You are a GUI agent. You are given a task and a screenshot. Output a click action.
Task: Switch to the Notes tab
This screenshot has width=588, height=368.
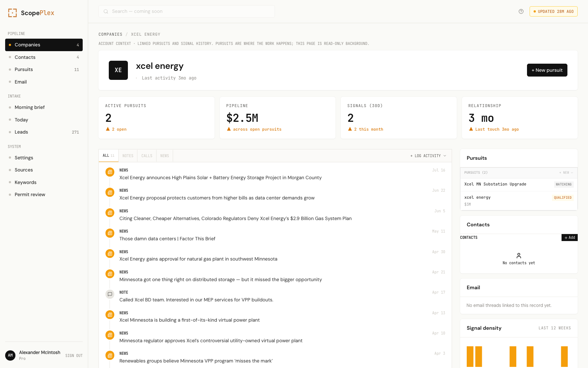[128, 156]
